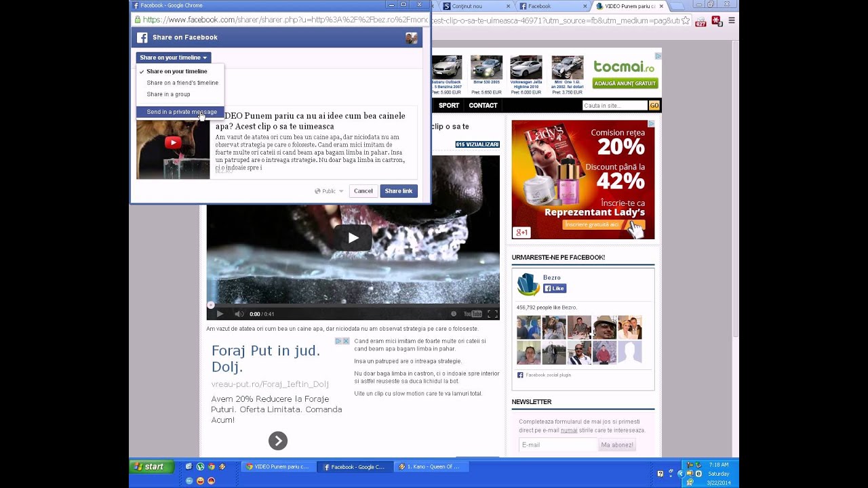This screenshot has width=868, height=488.
Task: Click the Facebook logo in the share dialog
Action: pyautogui.click(x=142, y=38)
